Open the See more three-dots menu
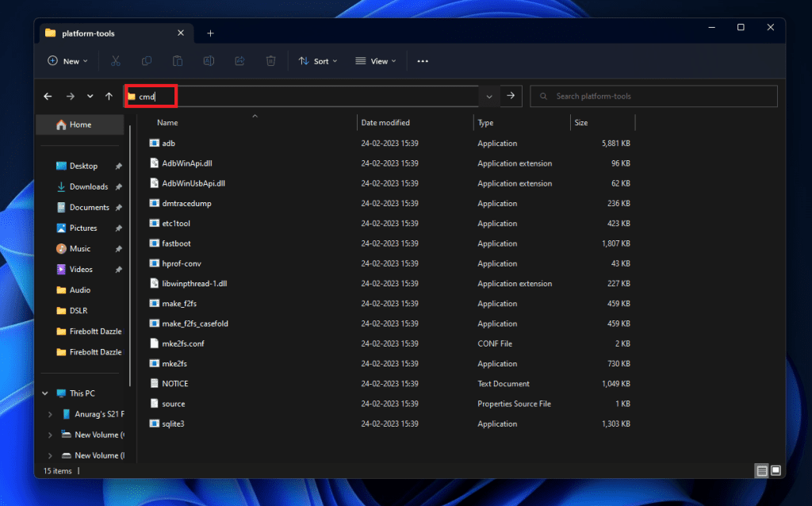The height and width of the screenshot is (506, 812). coord(423,61)
